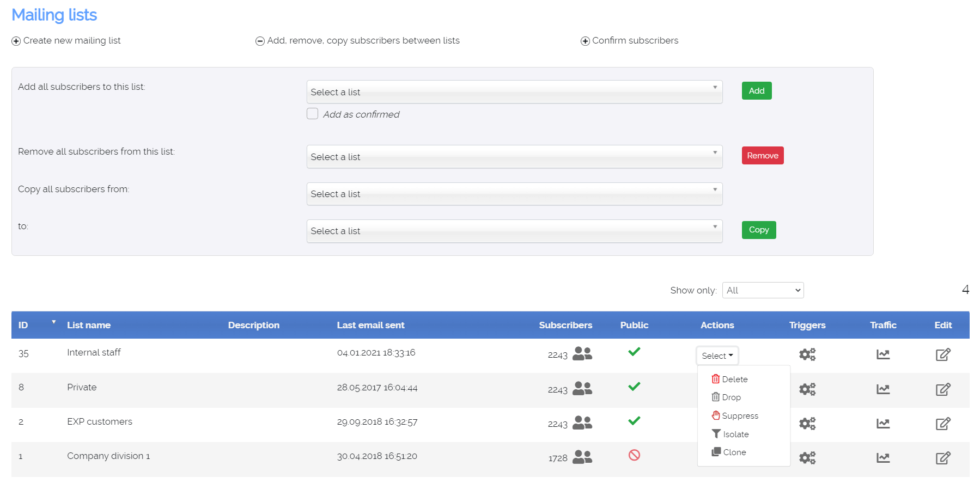Image resolution: width=980 pixels, height=490 pixels.
Task: View traffic chart for Private list
Action: coord(882,389)
